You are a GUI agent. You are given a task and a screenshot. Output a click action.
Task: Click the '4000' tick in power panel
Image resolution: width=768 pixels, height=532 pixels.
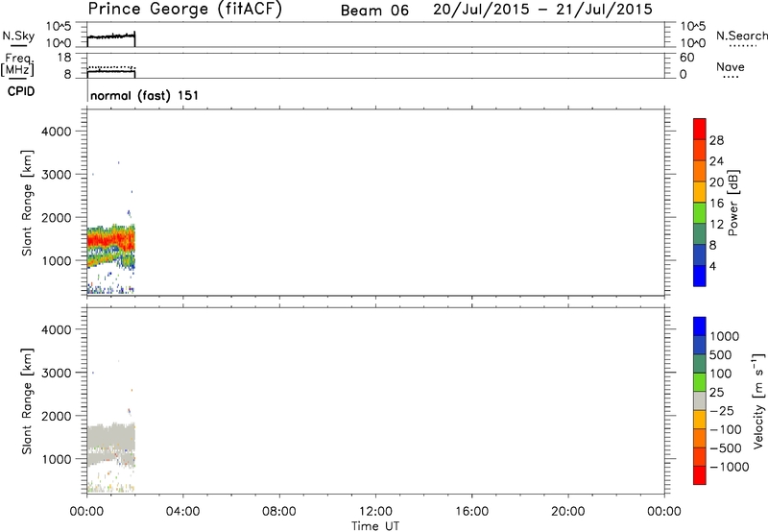click(57, 132)
